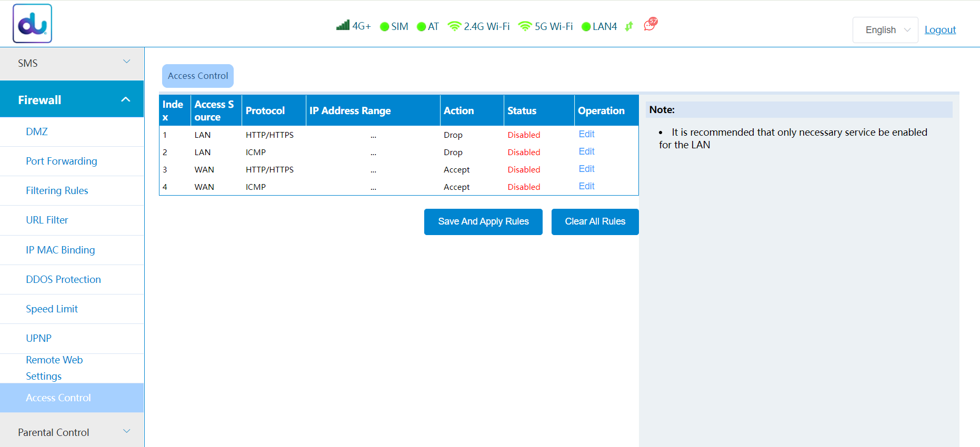Open the unread SMS messages icon

point(651,24)
